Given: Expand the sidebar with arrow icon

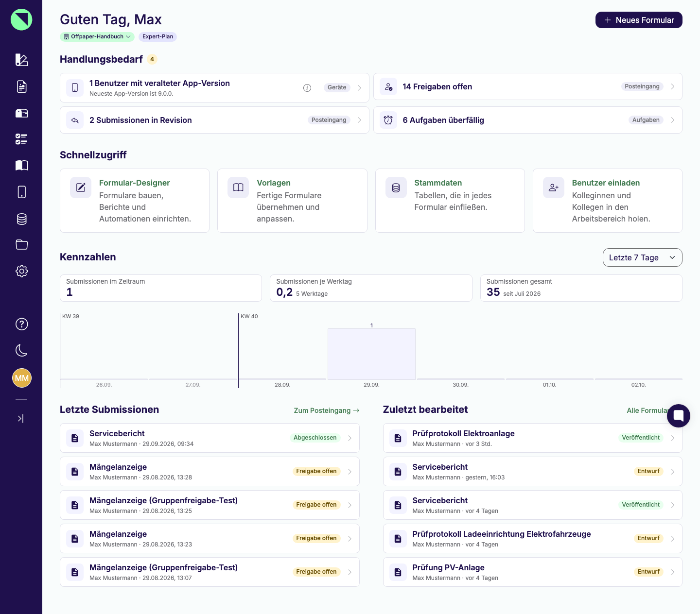Looking at the screenshot, I should point(20,418).
